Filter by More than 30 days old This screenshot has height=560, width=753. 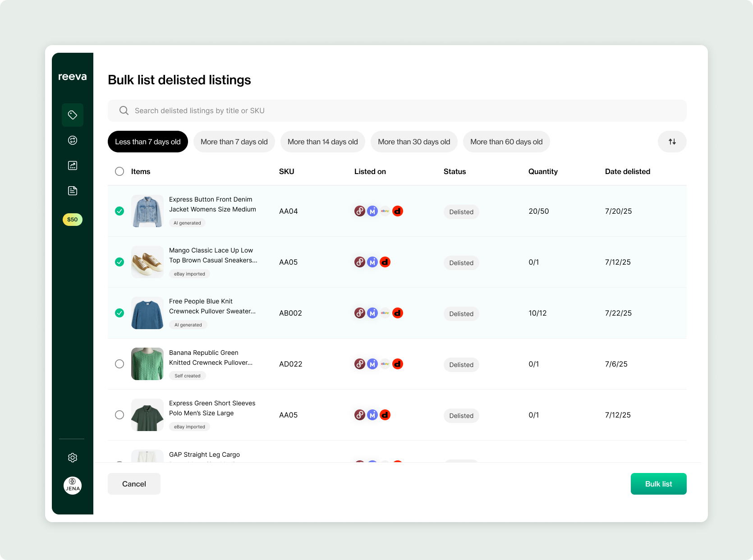click(414, 142)
